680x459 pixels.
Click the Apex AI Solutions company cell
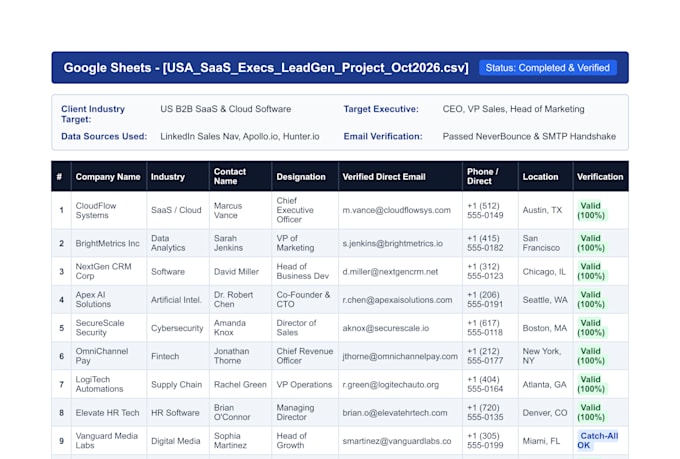109,300
